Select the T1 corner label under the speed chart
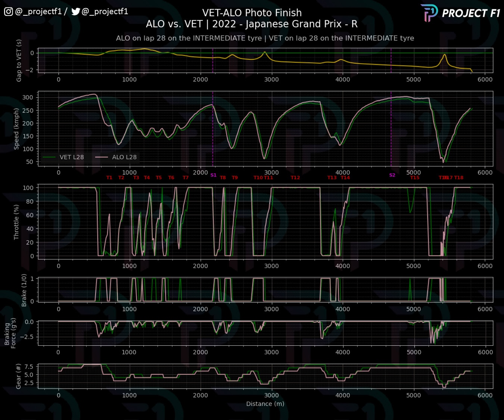Image resolution: width=504 pixels, height=420 pixels. (109, 178)
